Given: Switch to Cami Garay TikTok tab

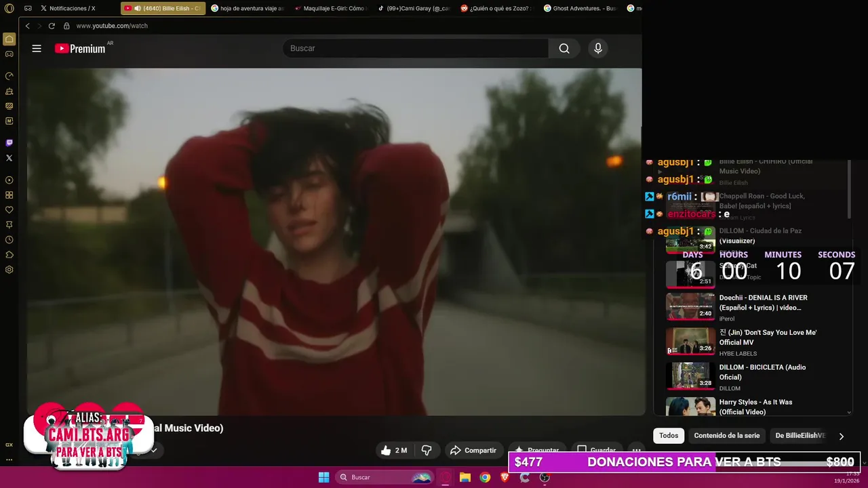Looking at the screenshot, I should [x=414, y=8].
